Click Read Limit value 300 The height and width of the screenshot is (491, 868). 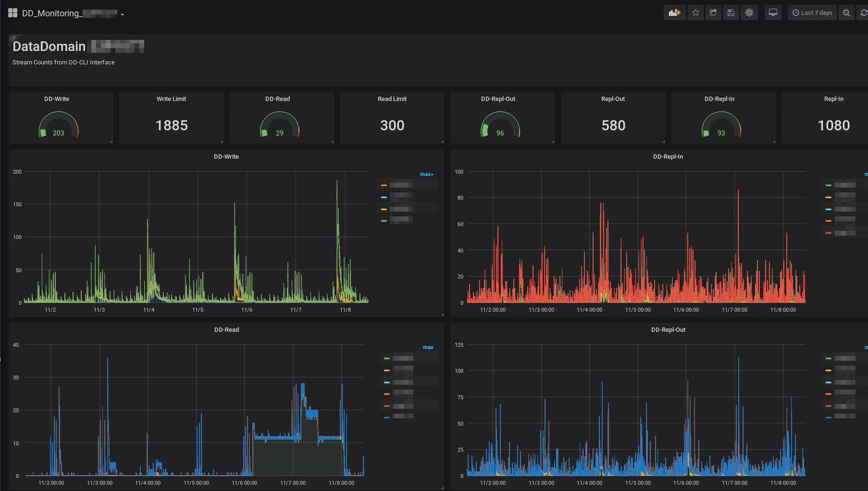(392, 126)
